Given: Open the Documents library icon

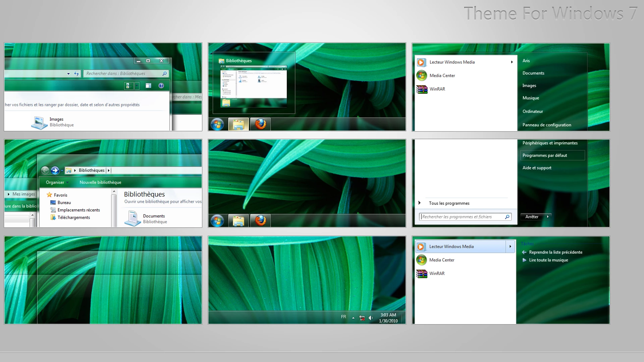Looking at the screenshot, I should 132,218.
